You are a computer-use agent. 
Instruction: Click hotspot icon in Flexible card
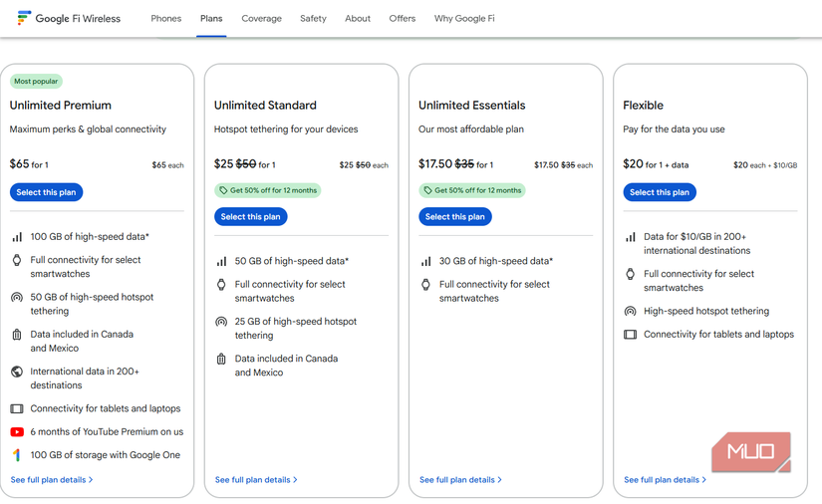click(x=630, y=311)
